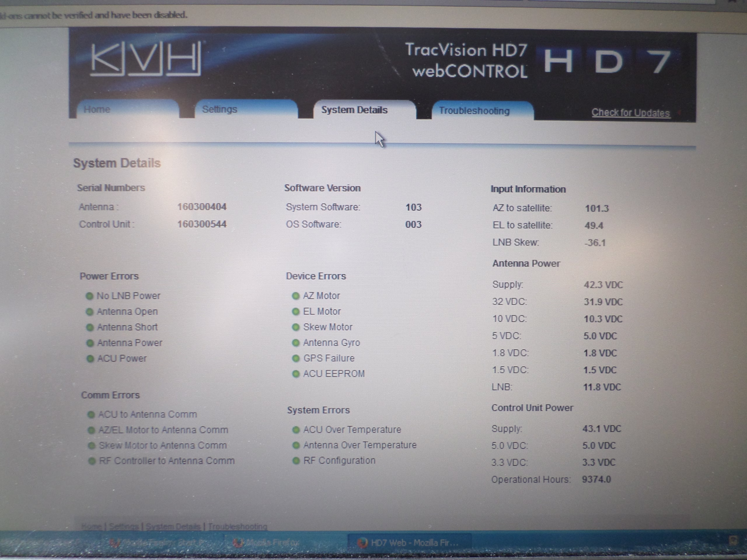Switch to the Settings tab

point(246,109)
